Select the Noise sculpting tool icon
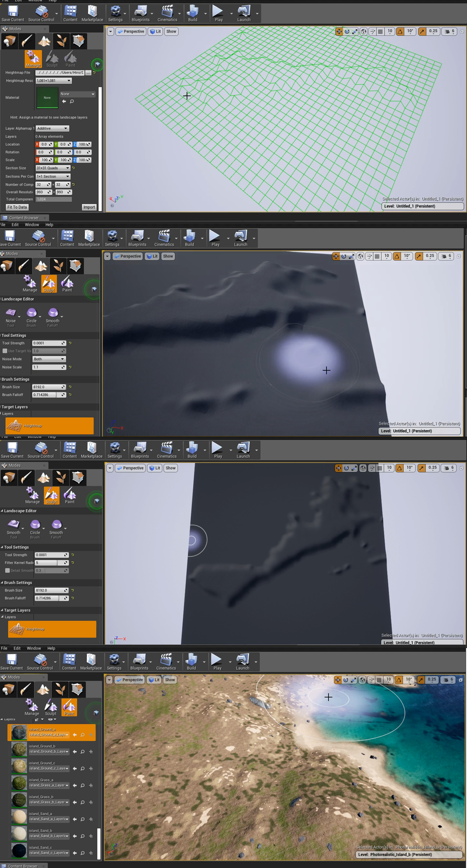The height and width of the screenshot is (868, 467). (11, 313)
